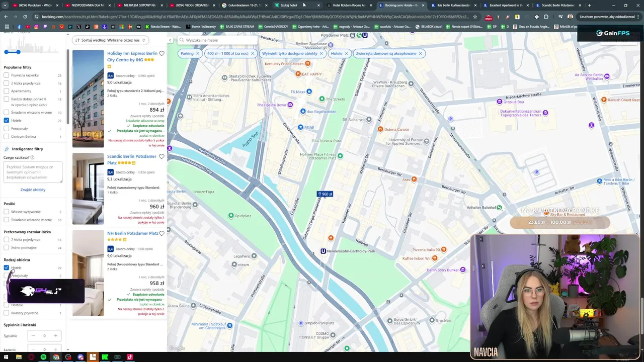
Task: Switch to the Szukaj hoteli tab
Action: [295, 5]
